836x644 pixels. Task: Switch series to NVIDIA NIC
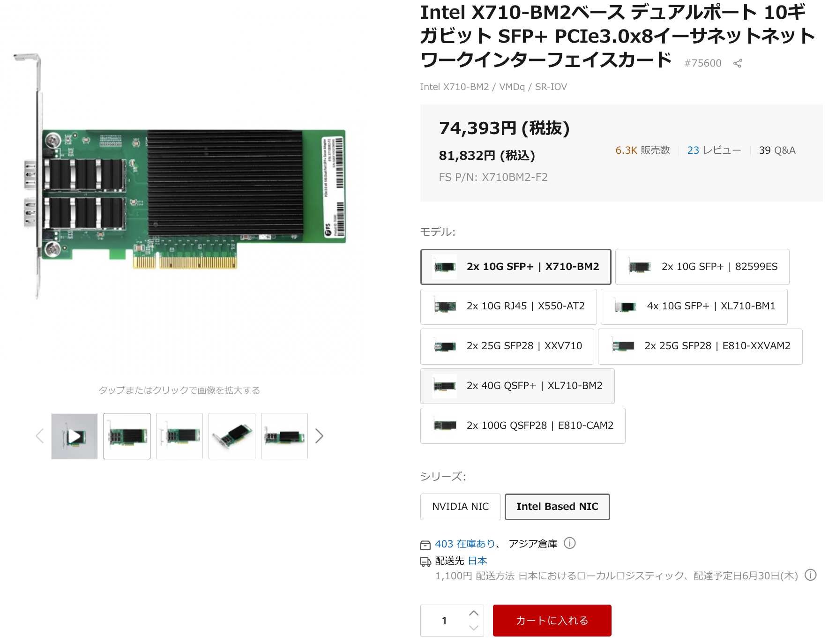pos(461,507)
